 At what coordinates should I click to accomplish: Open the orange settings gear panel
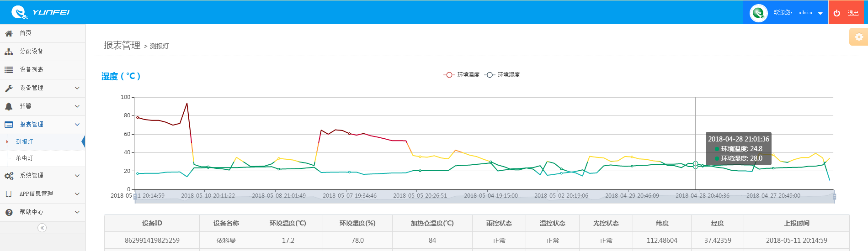(859, 37)
